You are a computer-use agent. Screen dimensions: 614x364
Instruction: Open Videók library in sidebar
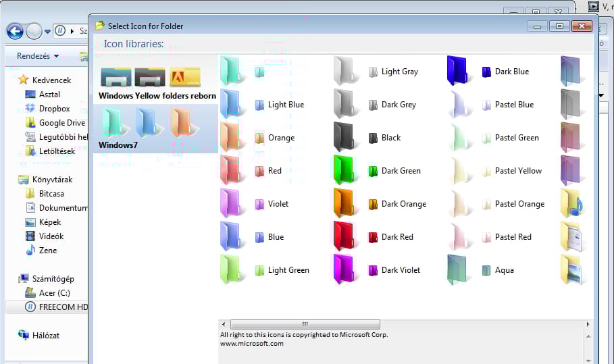(x=45, y=236)
